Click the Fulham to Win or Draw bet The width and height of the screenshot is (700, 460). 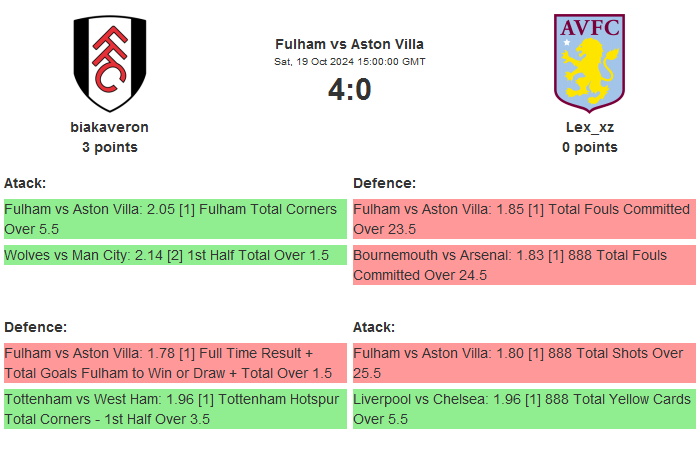coord(175,363)
